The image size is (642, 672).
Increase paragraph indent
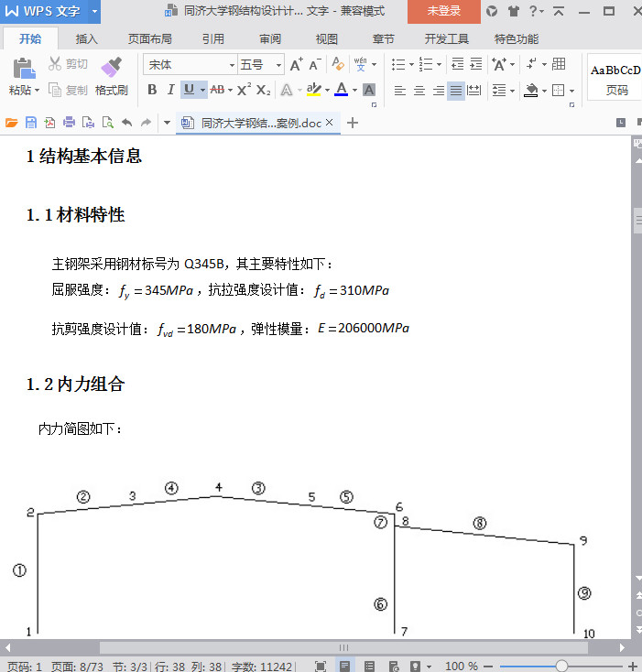(475, 64)
